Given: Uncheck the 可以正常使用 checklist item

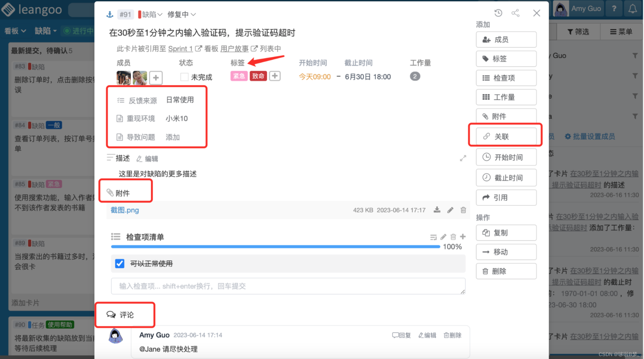Looking at the screenshot, I should (120, 263).
